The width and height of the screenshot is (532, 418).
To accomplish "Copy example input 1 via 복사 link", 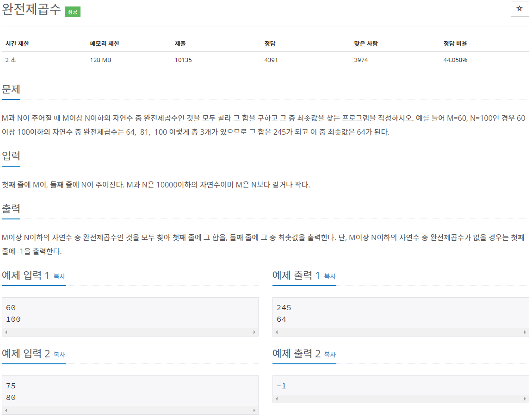I will pyautogui.click(x=59, y=276).
